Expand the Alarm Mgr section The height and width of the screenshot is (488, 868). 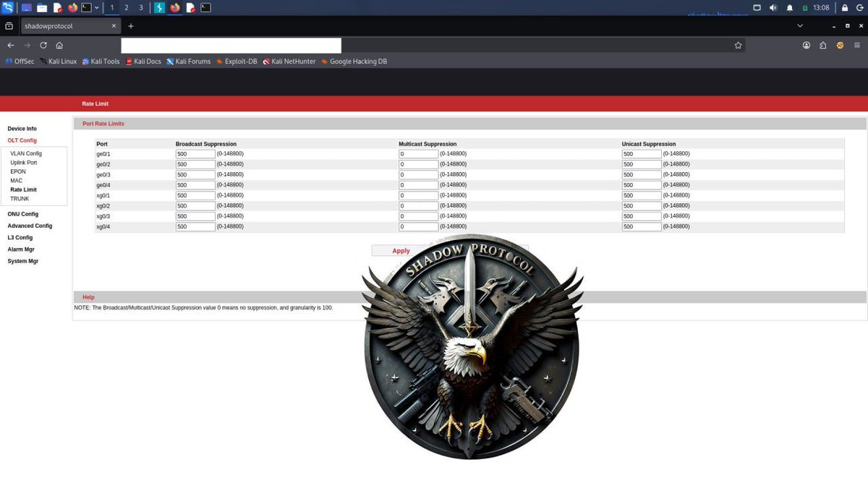click(21, 249)
